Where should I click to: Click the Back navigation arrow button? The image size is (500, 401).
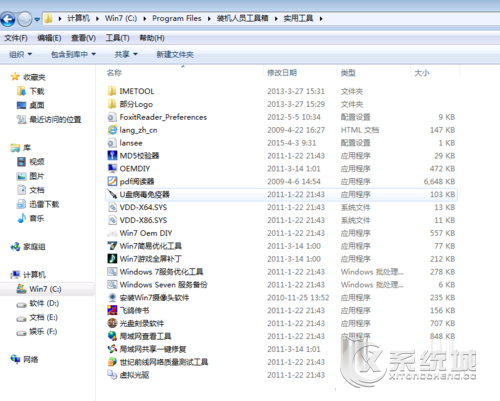coord(8,19)
